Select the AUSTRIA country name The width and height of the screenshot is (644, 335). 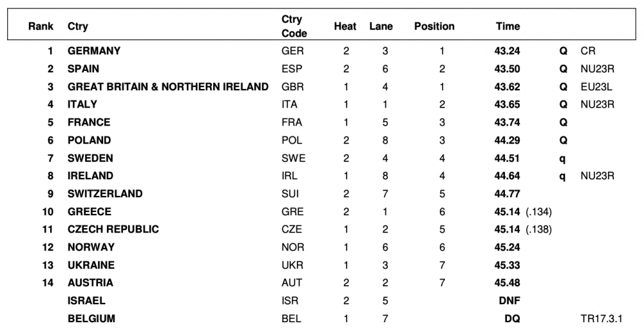point(90,282)
